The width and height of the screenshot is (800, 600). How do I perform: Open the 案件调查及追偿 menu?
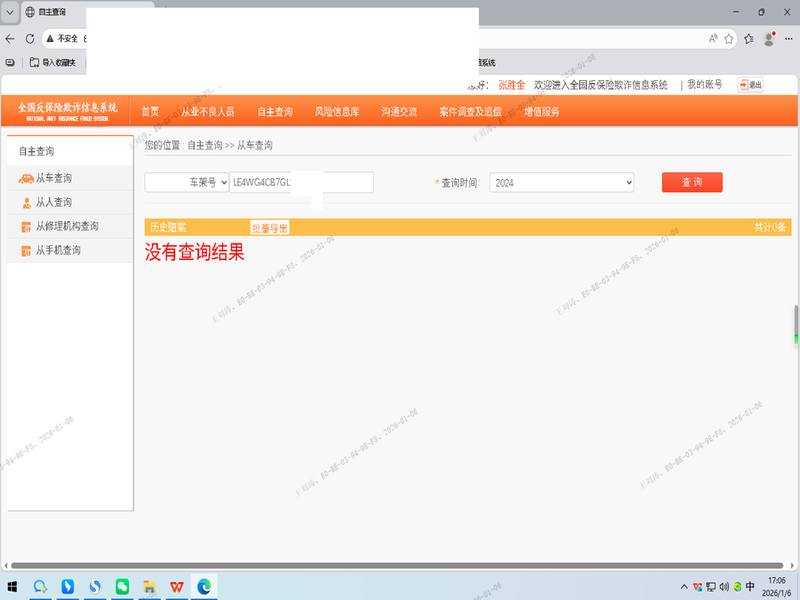470,112
